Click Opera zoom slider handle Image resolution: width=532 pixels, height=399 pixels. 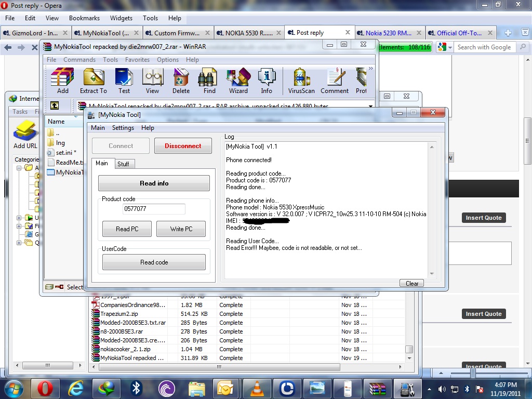(473, 373)
